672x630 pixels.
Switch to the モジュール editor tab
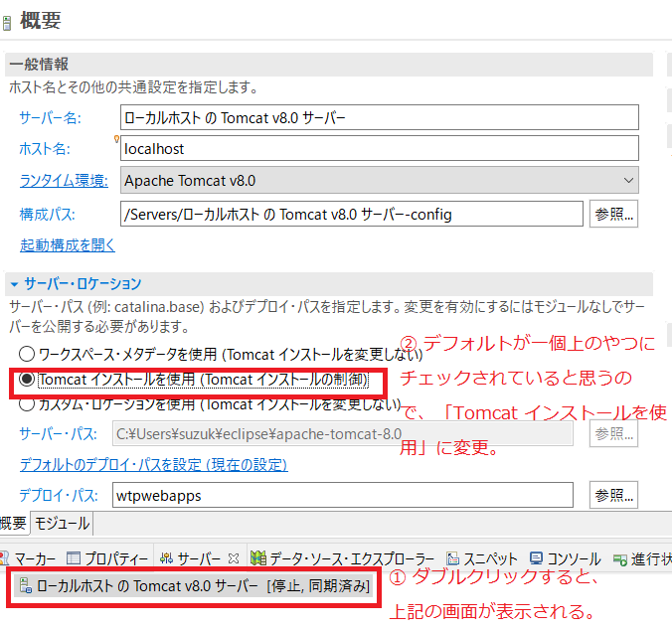[x=62, y=523]
